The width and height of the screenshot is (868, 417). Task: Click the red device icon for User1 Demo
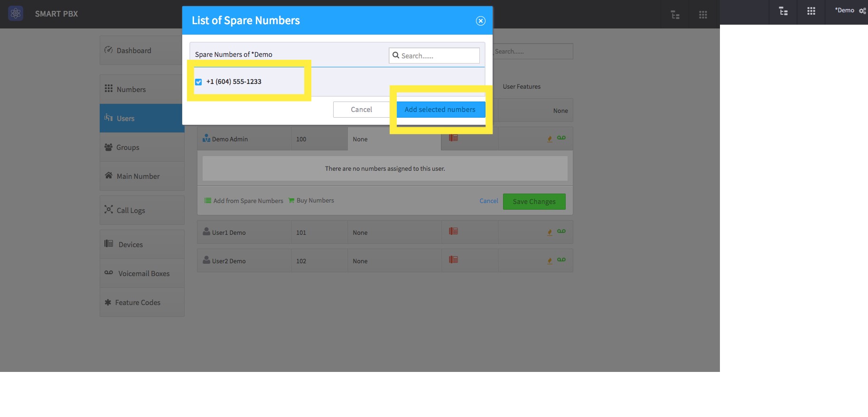pos(453,232)
